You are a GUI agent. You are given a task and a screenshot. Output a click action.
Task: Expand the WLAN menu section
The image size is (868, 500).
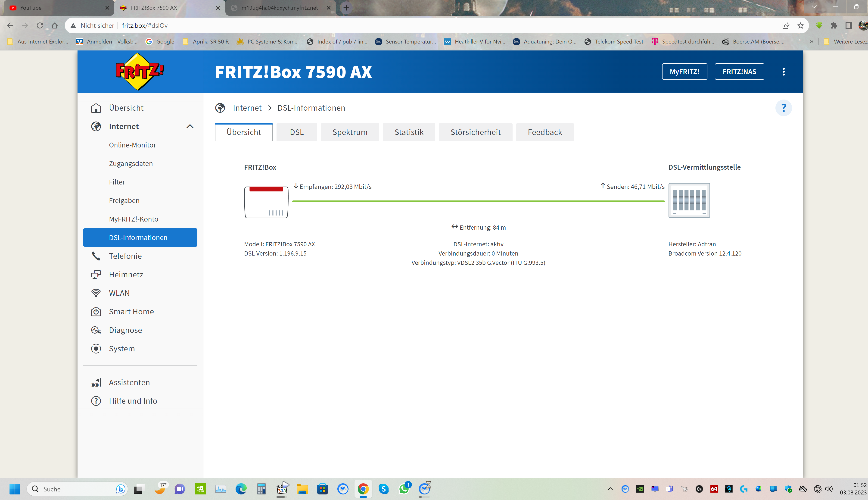tap(119, 293)
